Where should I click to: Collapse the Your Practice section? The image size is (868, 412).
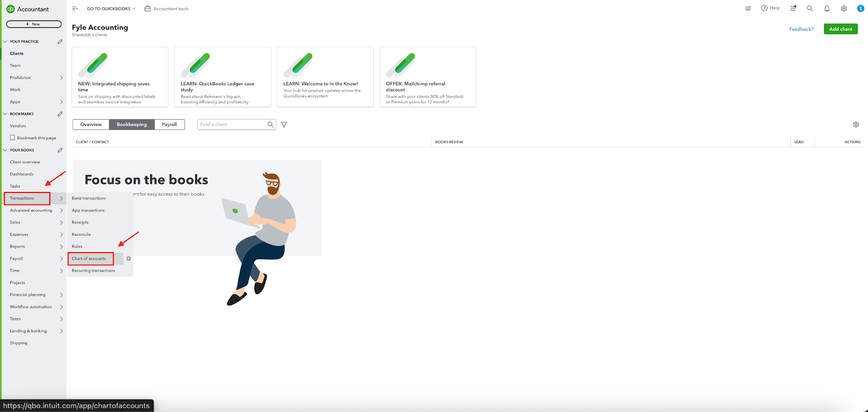click(x=5, y=41)
